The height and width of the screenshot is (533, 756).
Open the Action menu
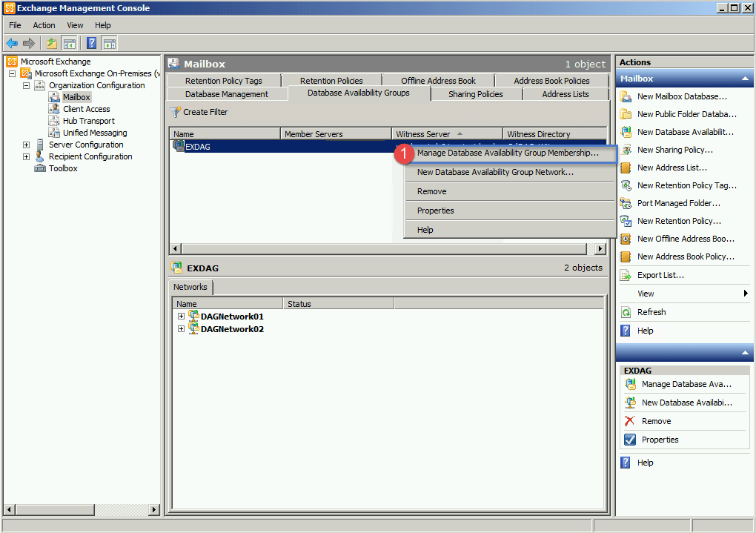(x=44, y=25)
